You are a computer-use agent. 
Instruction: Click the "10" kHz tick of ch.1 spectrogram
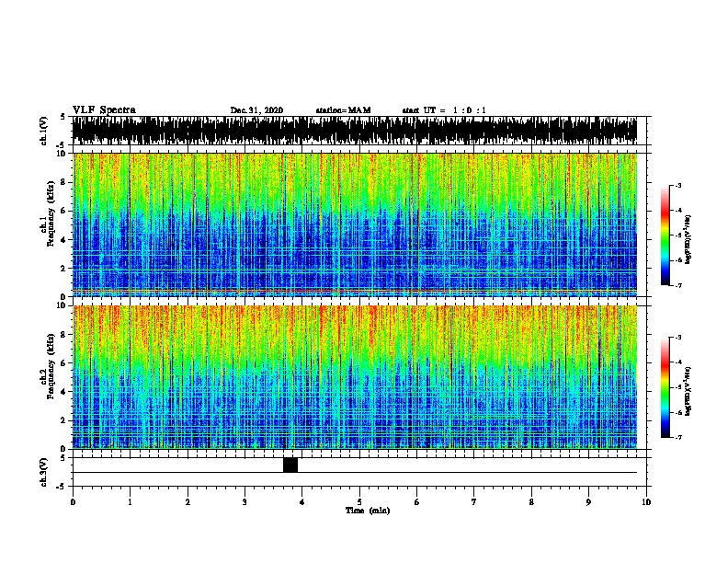pos(63,154)
